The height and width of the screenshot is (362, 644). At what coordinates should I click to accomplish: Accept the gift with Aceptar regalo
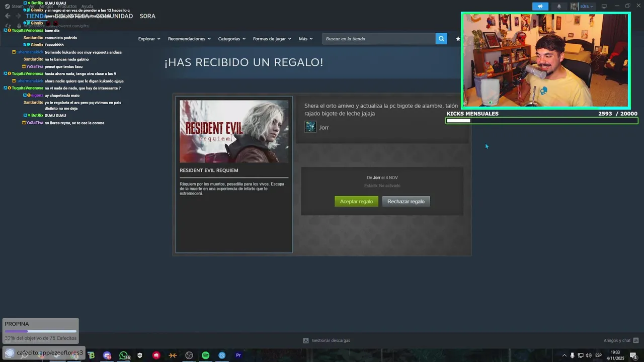tap(356, 202)
